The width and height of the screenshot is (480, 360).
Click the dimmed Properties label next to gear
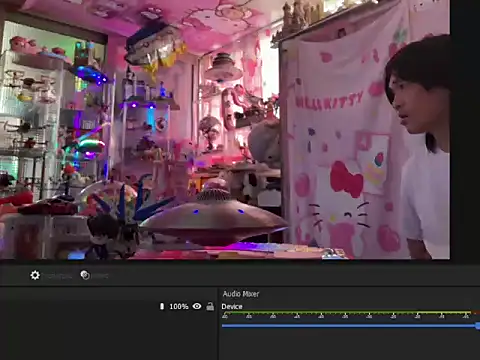(59, 276)
